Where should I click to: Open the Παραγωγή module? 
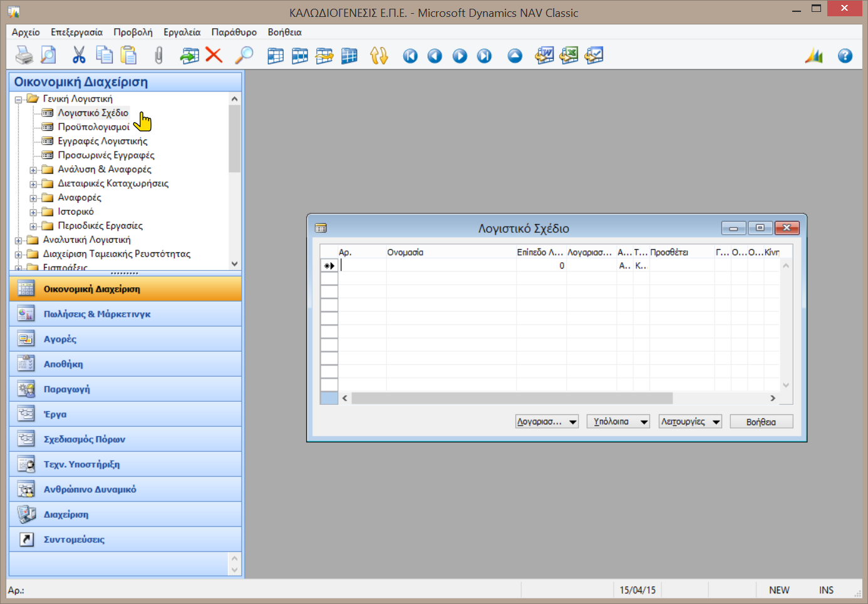125,389
